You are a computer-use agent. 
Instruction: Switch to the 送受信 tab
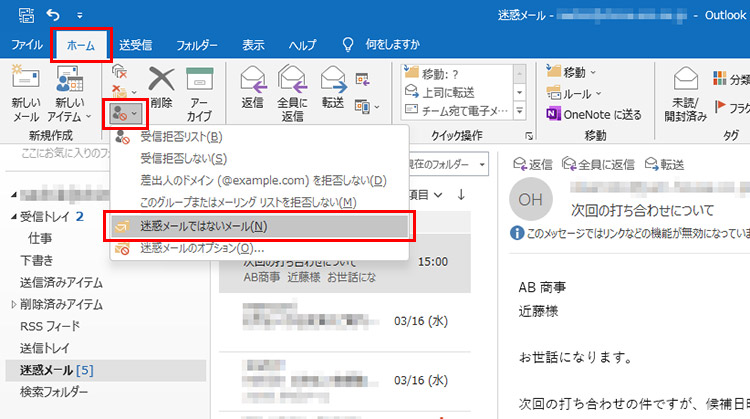135,45
